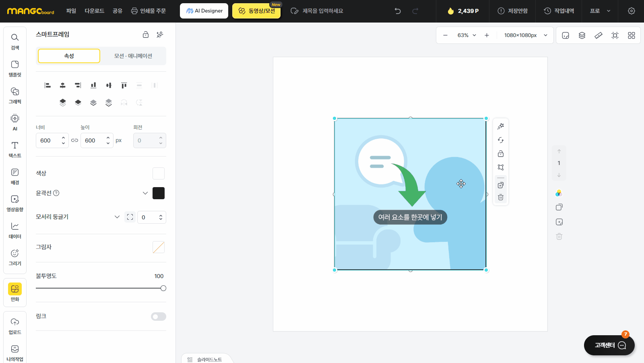Select the 만화 comic panel icon
Screen dimensions: 644x363
(15, 289)
